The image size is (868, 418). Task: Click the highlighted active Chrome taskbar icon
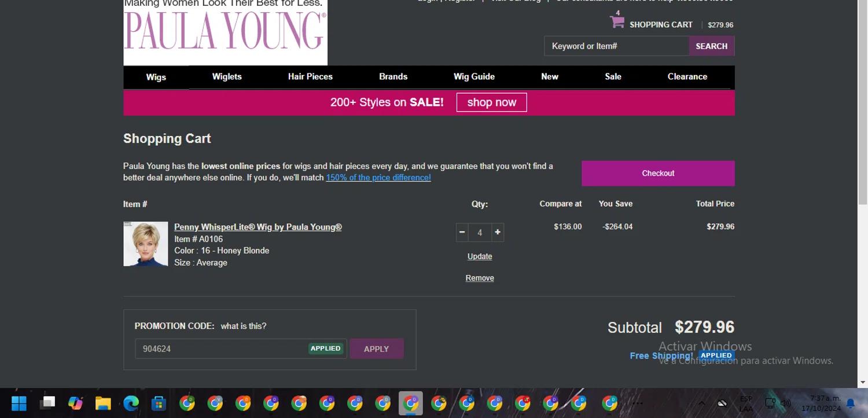pos(411,403)
